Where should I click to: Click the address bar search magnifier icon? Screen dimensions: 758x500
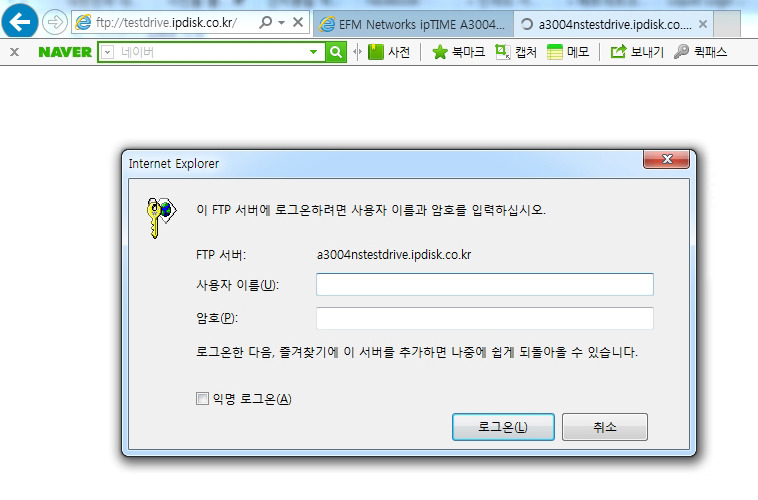265,22
